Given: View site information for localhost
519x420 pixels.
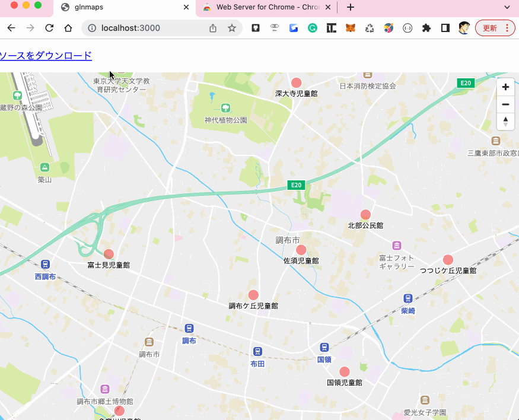Looking at the screenshot, I should [92, 28].
